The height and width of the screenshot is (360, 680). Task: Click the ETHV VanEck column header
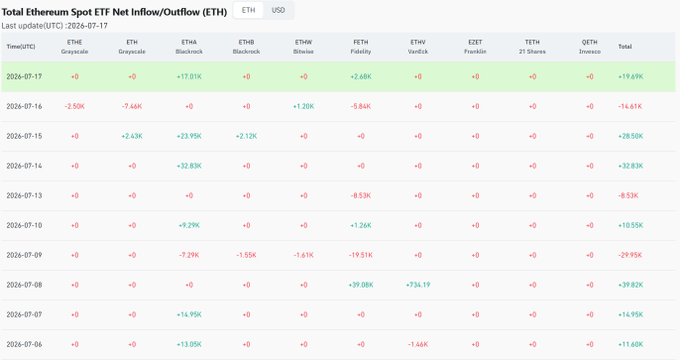[418, 47]
